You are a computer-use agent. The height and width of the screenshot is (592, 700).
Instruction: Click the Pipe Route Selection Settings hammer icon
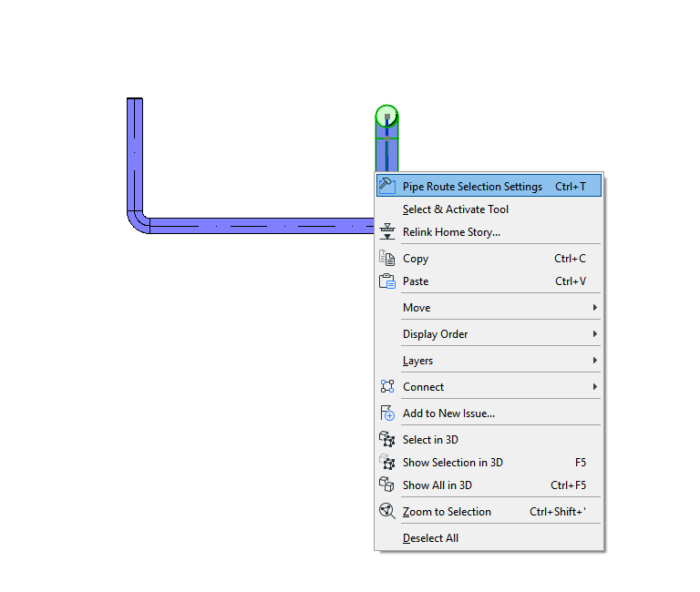coord(386,186)
